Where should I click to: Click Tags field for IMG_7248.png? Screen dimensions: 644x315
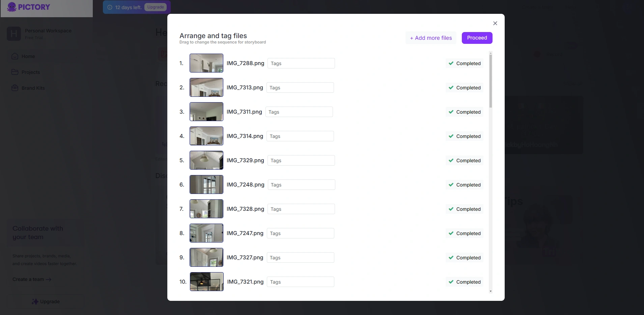(302, 185)
